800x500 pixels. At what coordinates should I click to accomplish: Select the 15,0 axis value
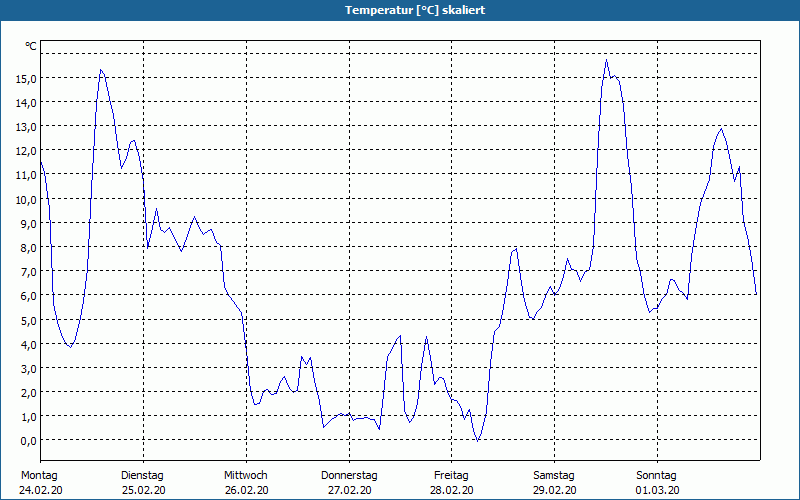click(26, 79)
